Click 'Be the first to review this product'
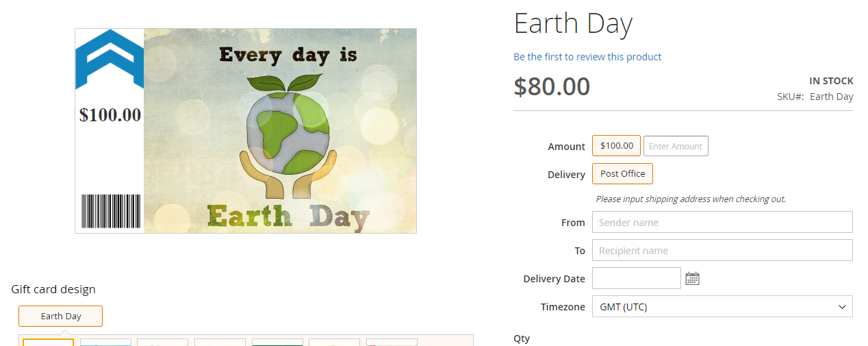Image resolution: width=868 pixels, height=346 pixels. tap(587, 57)
